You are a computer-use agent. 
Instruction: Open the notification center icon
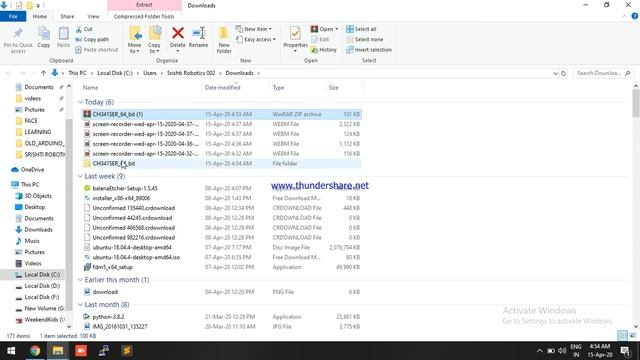[625, 351]
